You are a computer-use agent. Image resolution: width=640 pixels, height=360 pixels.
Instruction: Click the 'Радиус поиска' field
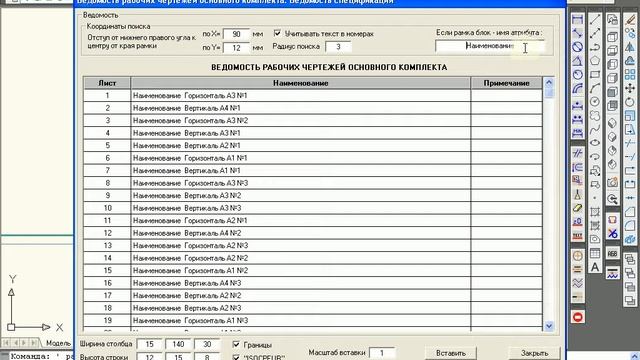click(x=338, y=47)
